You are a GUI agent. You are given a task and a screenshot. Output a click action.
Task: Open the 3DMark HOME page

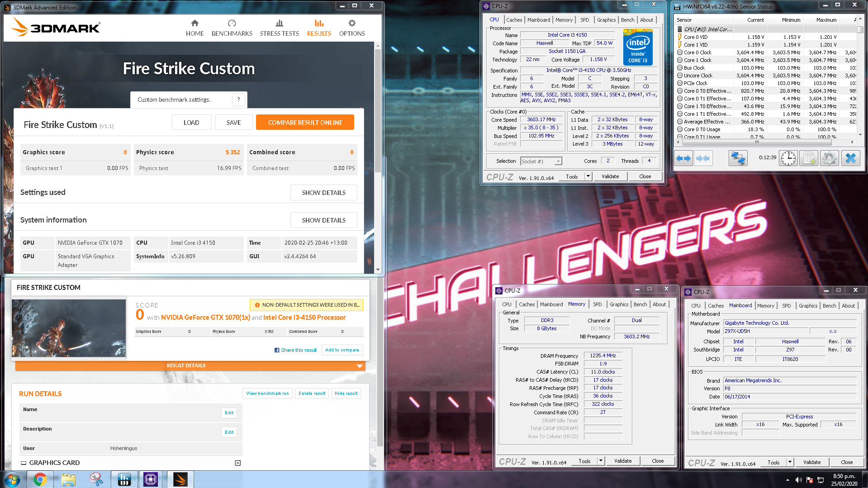click(x=194, y=28)
